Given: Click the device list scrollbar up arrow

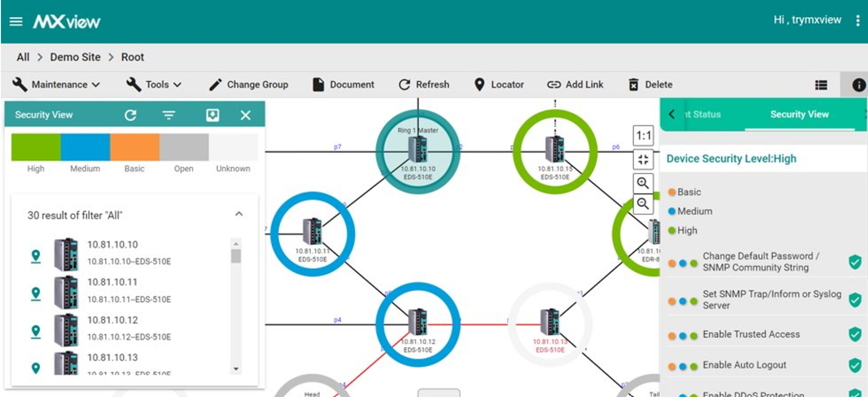Looking at the screenshot, I should tap(236, 244).
